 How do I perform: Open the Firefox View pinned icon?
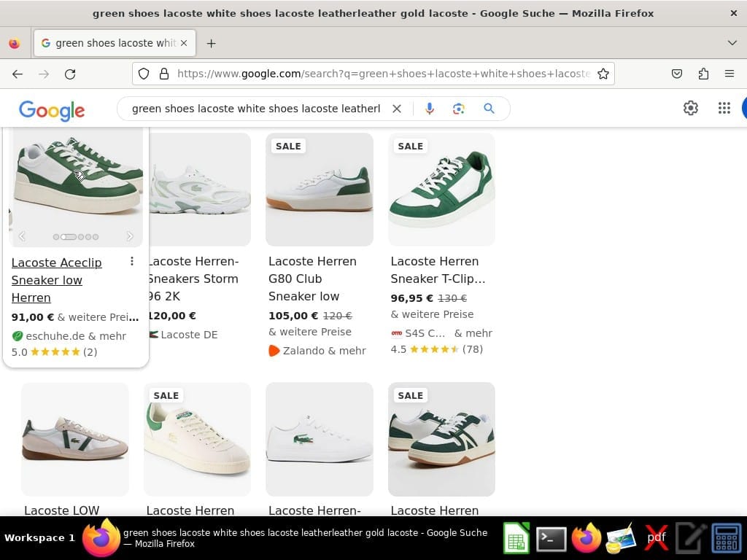15,43
